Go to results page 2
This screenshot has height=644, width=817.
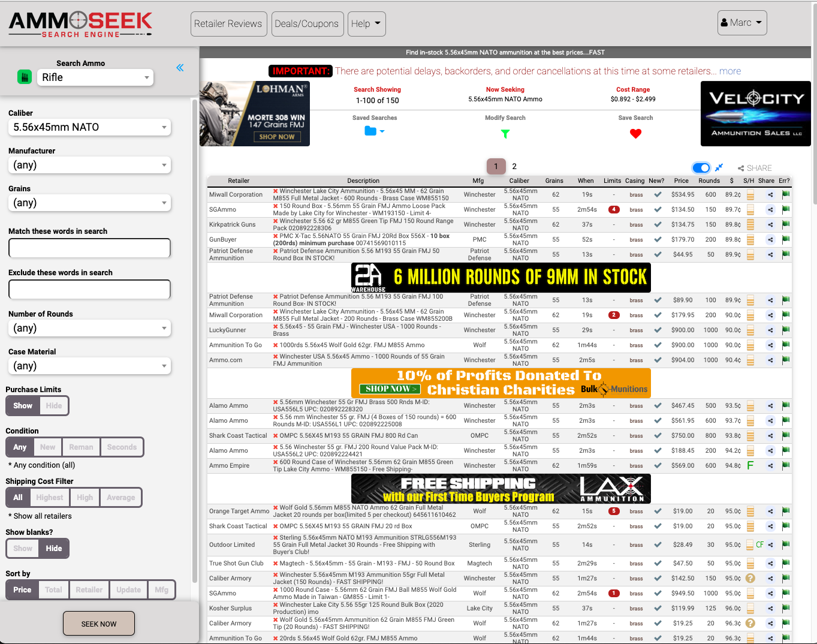(x=513, y=166)
